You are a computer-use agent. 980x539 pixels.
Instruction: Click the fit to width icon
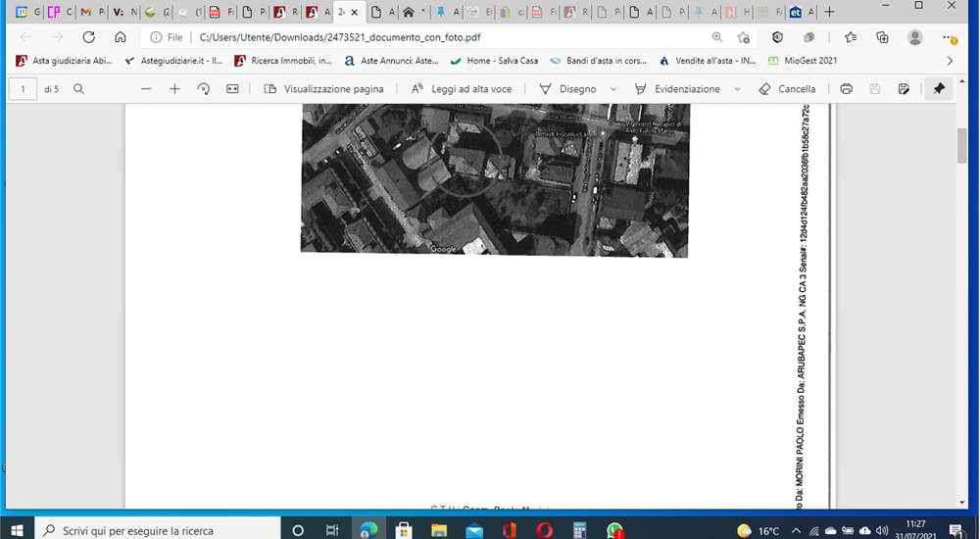(x=232, y=89)
